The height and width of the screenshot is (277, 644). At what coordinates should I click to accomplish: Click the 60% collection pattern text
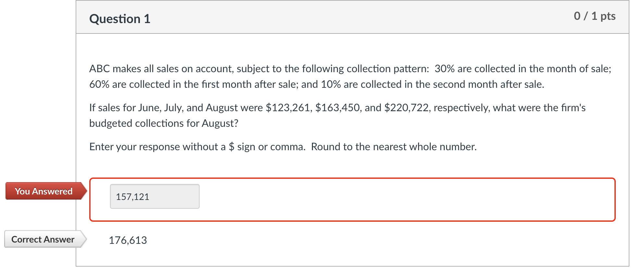tap(101, 84)
